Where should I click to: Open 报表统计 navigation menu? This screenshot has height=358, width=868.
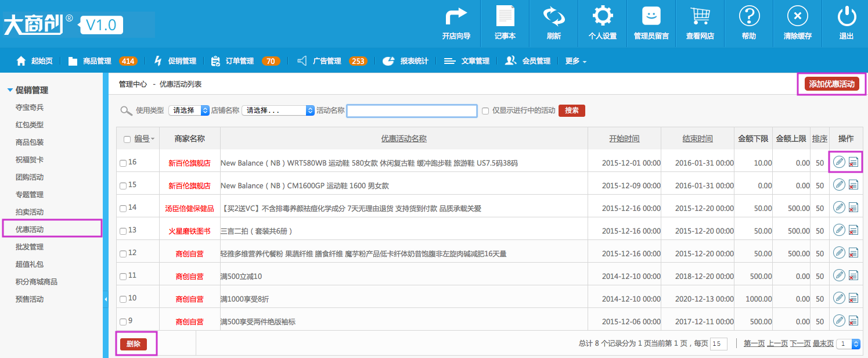pos(405,61)
